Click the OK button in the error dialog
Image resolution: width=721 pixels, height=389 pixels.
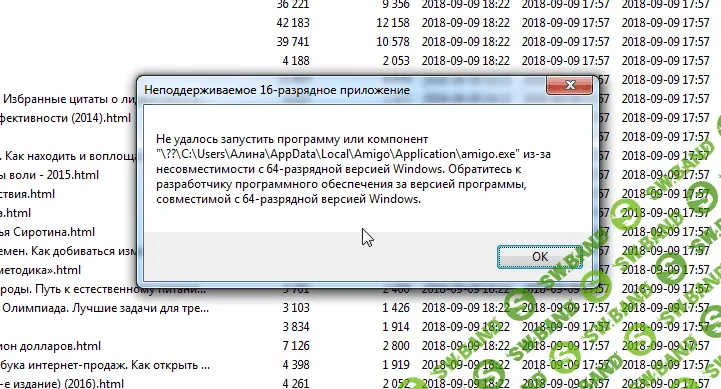[x=540, y=257]
